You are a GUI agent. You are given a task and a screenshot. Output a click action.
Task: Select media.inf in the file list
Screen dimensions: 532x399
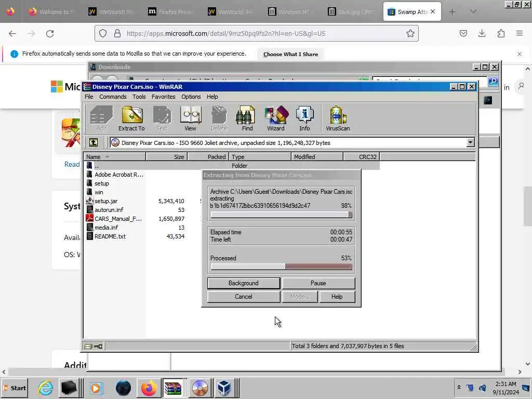click(x=106, y=228)
